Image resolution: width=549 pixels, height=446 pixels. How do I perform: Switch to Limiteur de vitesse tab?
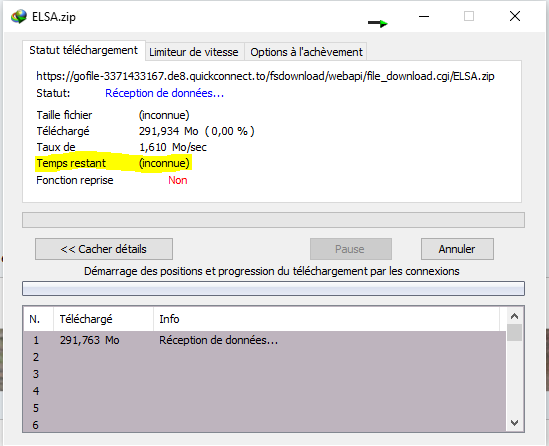point(194,52)
